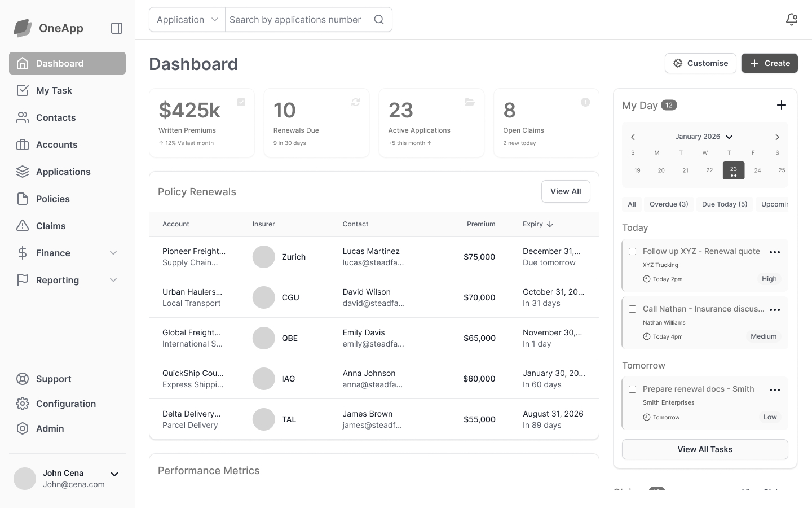Viewport: 812px width, 508px height.
Task: Open Policies in sidebar
Action: point(67,199)
